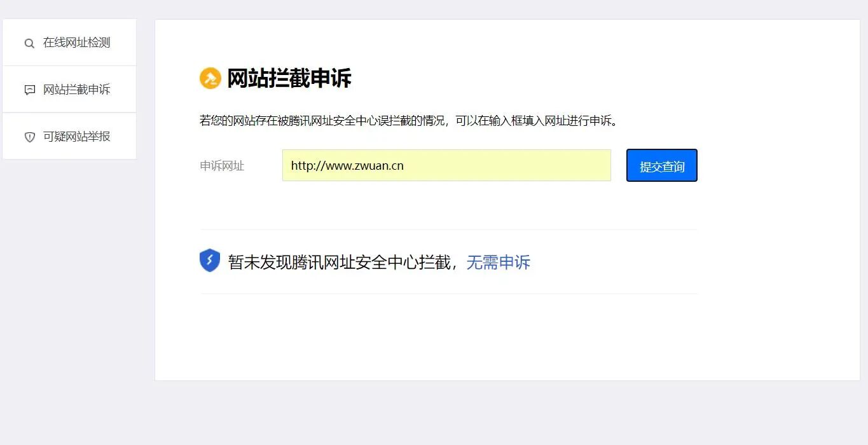This screenshot has height=445, width=868.
Task: Click the 申诉网址 field label
Action: (x=222, y=166)
